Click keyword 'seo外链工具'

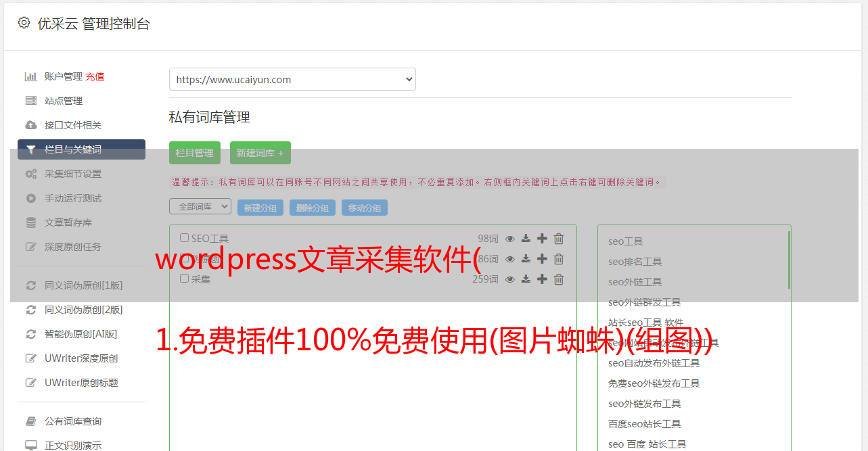635,282
